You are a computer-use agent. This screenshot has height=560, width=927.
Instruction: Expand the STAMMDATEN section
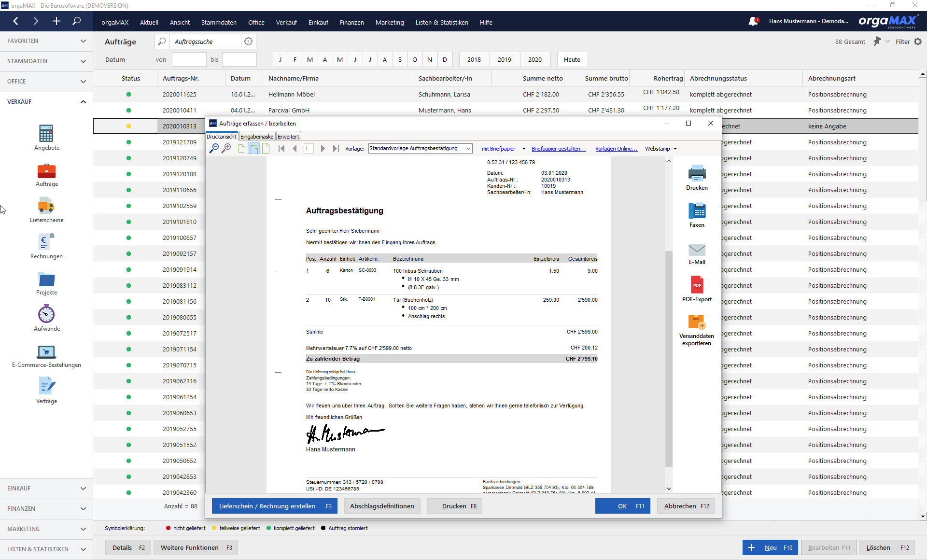coord(46,61)
